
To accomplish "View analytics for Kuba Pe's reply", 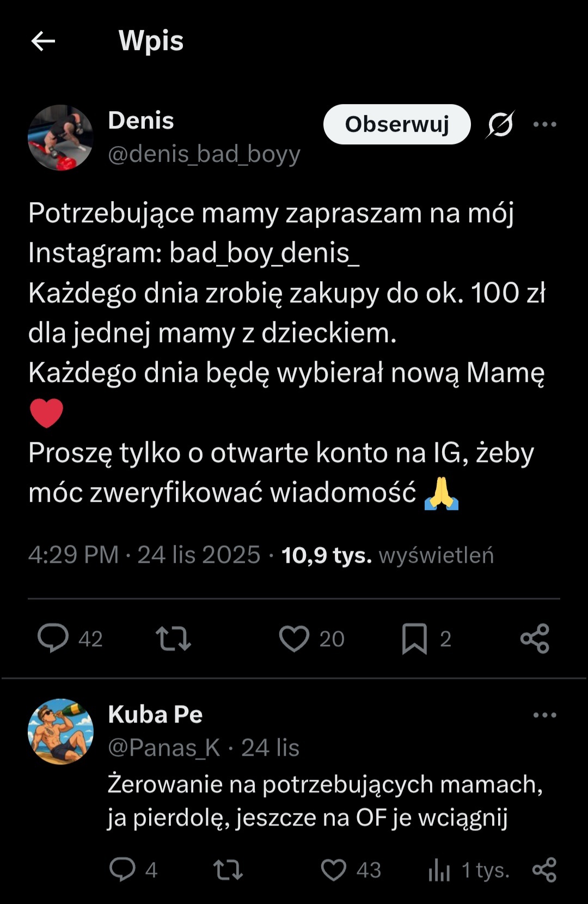I will [439, 870].
